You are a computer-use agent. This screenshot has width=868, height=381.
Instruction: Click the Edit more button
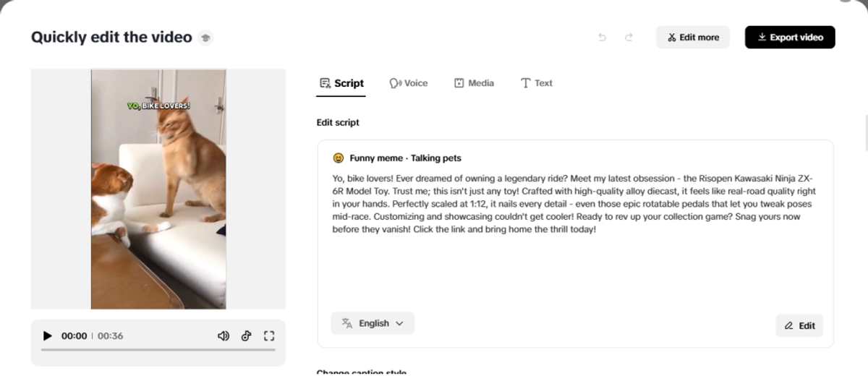[693, 38]
